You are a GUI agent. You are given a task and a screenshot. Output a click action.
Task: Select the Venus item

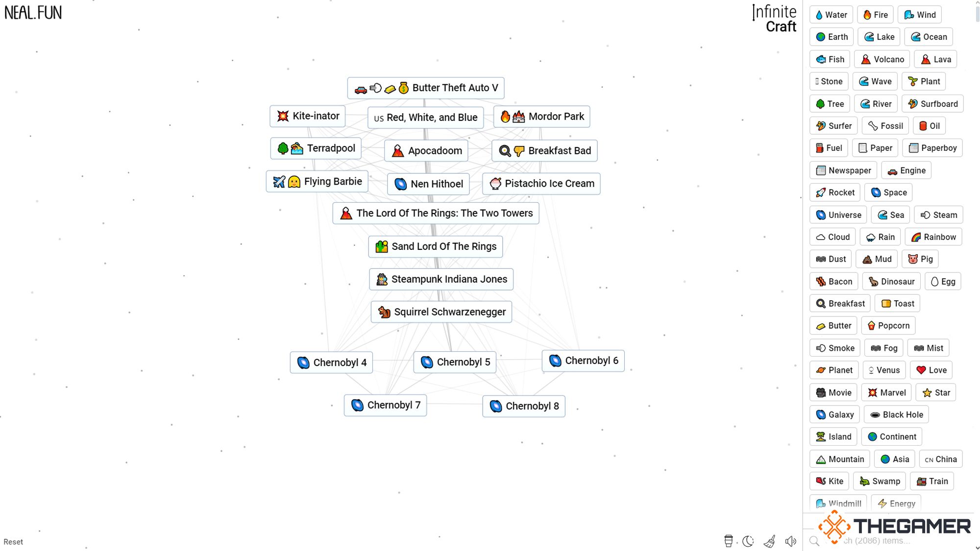click(884, 370)
